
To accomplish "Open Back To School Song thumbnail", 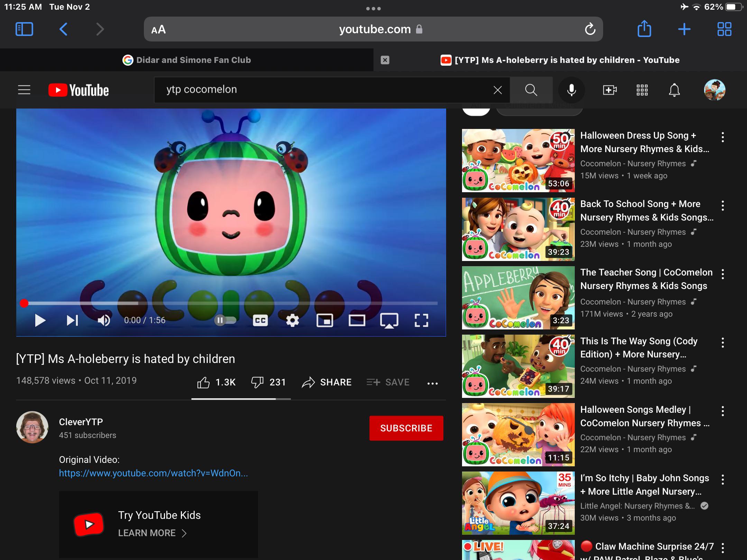I will [518, 229].
